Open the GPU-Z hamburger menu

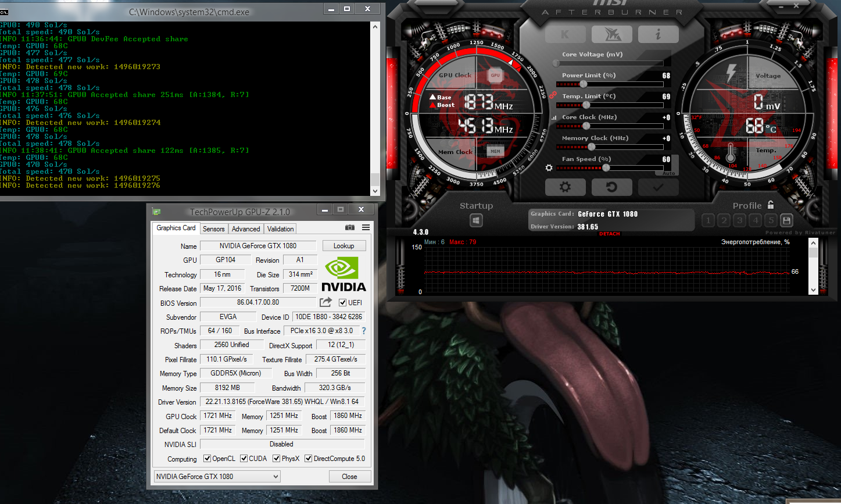366,228
